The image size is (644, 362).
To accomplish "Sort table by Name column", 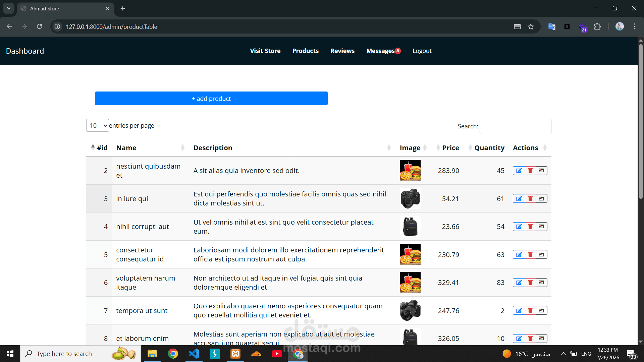I will tap(126, 148).
